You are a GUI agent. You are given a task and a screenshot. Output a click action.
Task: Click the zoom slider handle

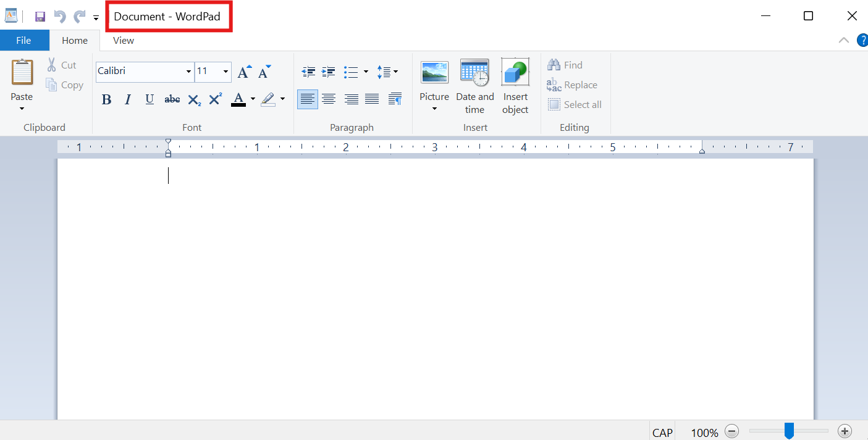[789, 431]
